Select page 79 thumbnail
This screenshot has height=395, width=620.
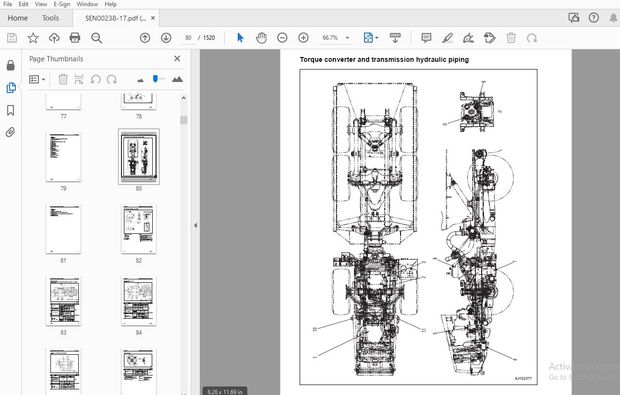[x=63, y=157]
